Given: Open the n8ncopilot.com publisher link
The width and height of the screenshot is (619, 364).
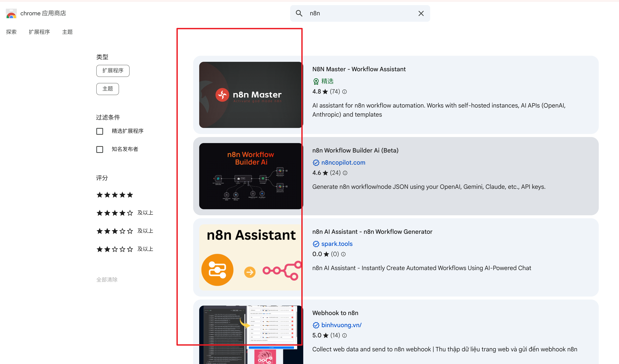Looking at the screenshot, I should tap(343, 163).
